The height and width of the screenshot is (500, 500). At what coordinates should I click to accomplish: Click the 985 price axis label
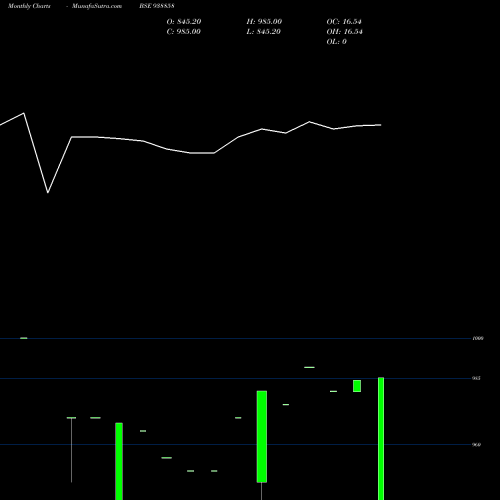click(x=476, y=378)
